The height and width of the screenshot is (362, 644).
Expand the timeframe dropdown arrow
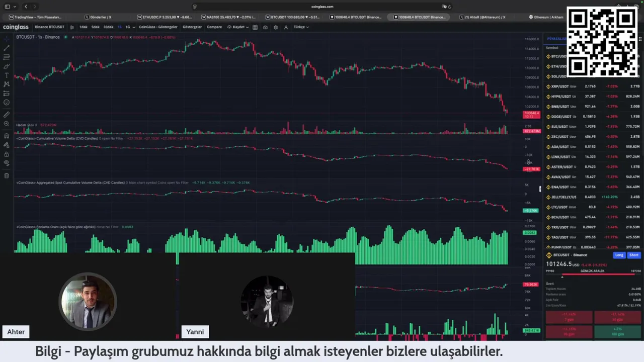(x=133, y=27)
